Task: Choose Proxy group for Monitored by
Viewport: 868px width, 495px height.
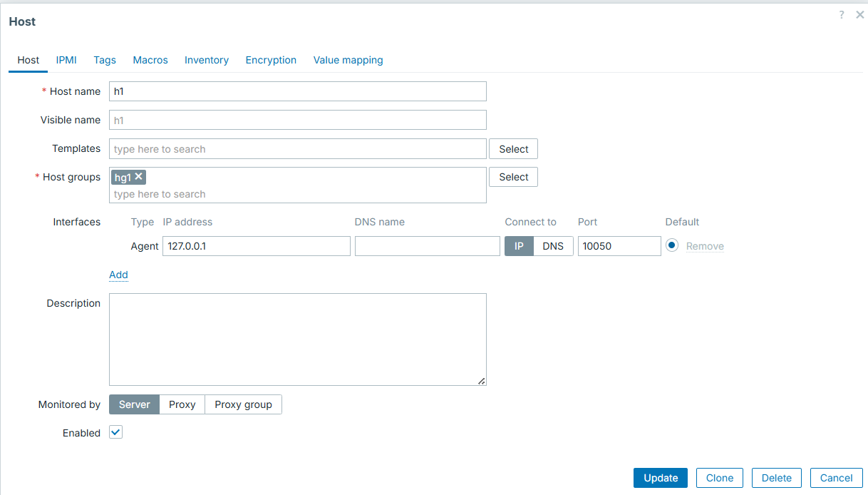Action: click(243, 404)
